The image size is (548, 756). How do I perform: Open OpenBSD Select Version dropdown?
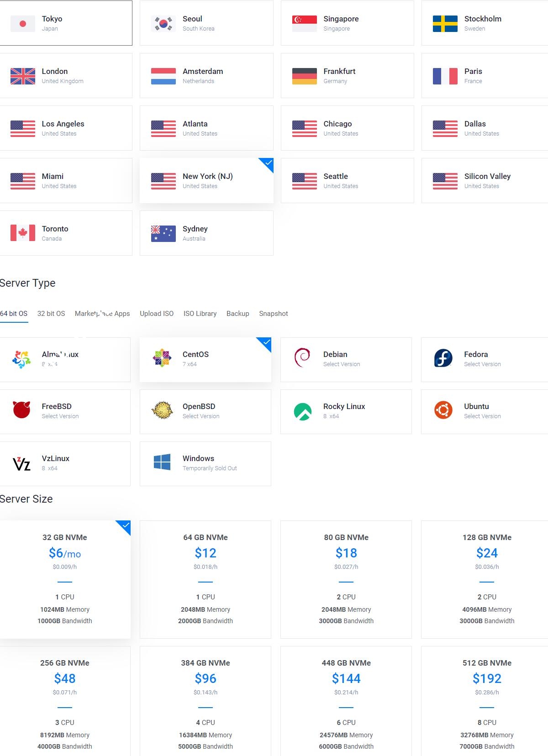click(201, 416)
